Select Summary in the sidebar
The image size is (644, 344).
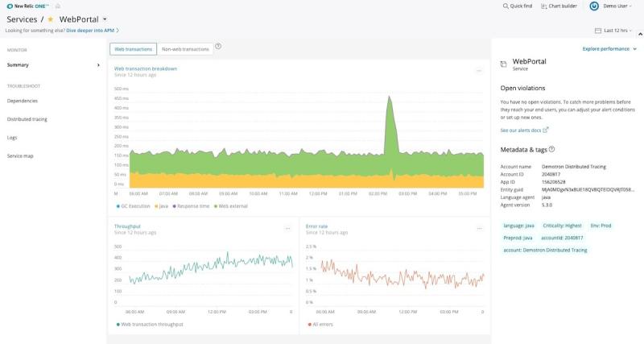(x=18, y=65)
